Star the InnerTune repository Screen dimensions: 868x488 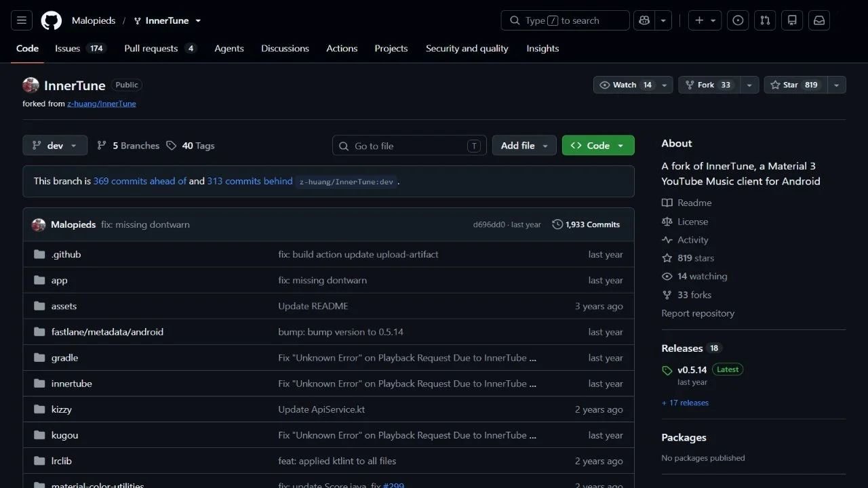pyautogui.click(x=794, y=85)
